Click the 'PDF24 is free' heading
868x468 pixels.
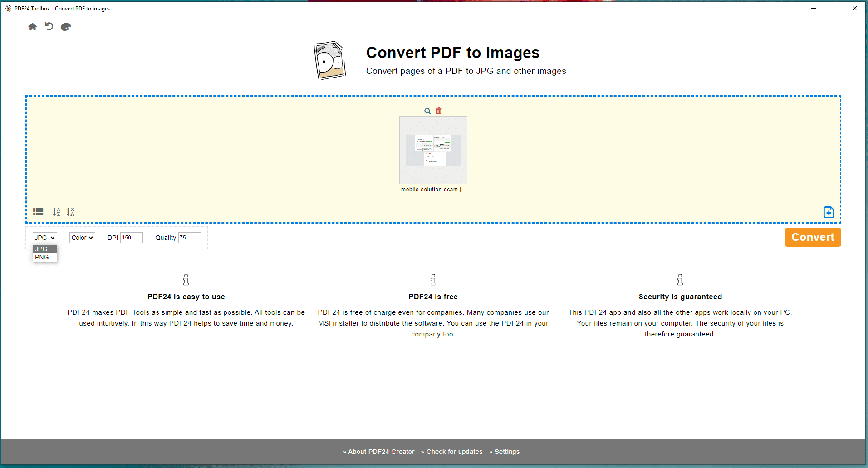(433, 297)
